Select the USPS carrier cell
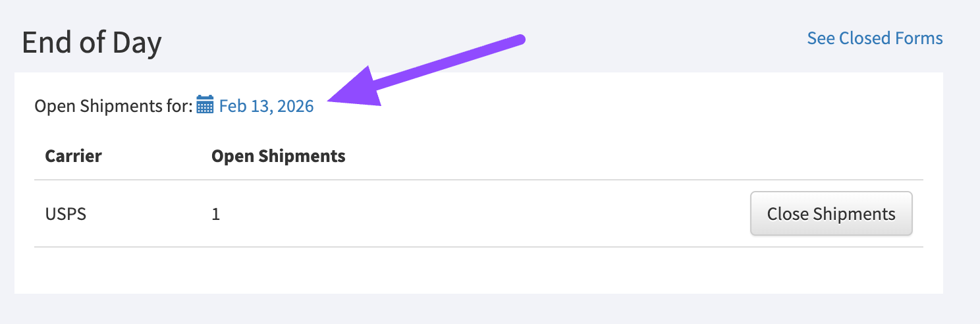This screenshot has width=980, height=324. 65,214
